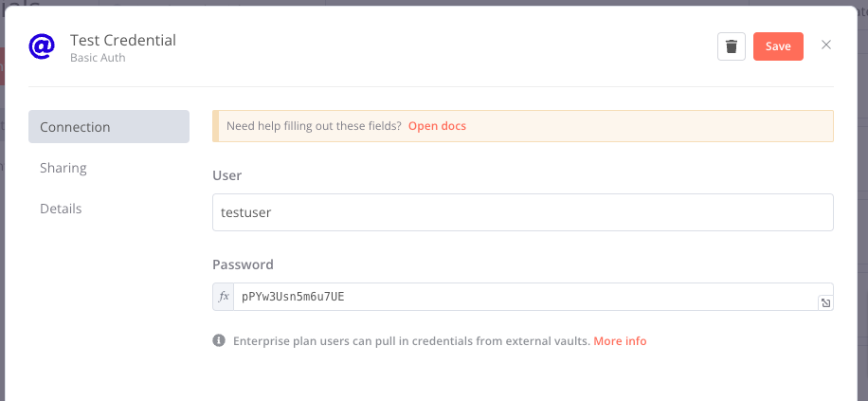Viewport: 868px width, 401px height.
Task: Click the Test Credential title to rename
Action: coord(123,40)
